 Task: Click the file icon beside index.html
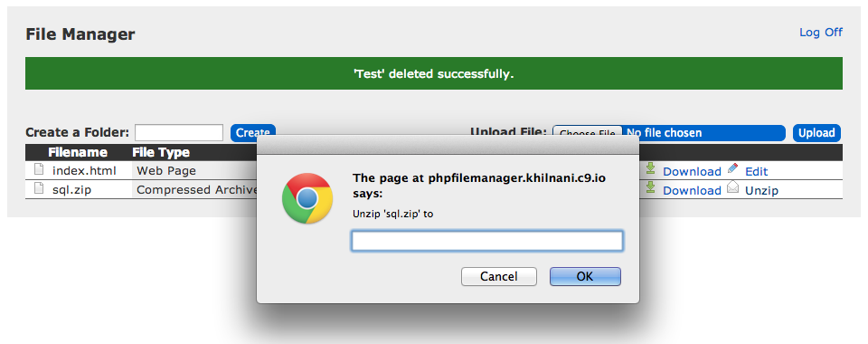point(39,169)
